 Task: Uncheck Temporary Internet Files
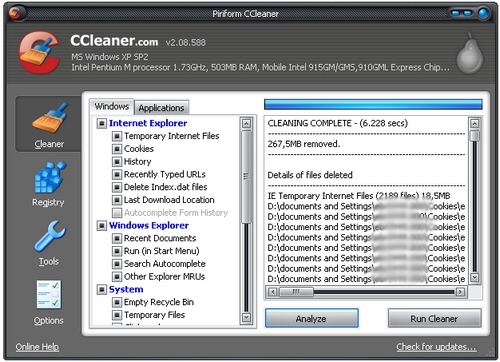[x=117, y=136]
